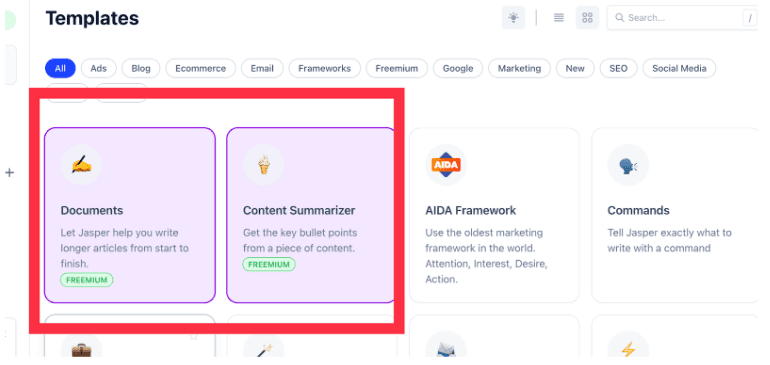The height and width of the screenshot is (365, 770).
Task: Click the slash shortcut key badge
Action: click(x=750, y=18)
